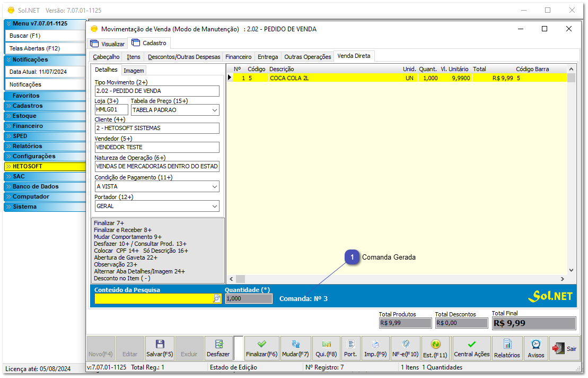588x378 pixels.
Task: Click the Est.(F11) stock icon
Action: pyautogui.click(x=435, y=348)
